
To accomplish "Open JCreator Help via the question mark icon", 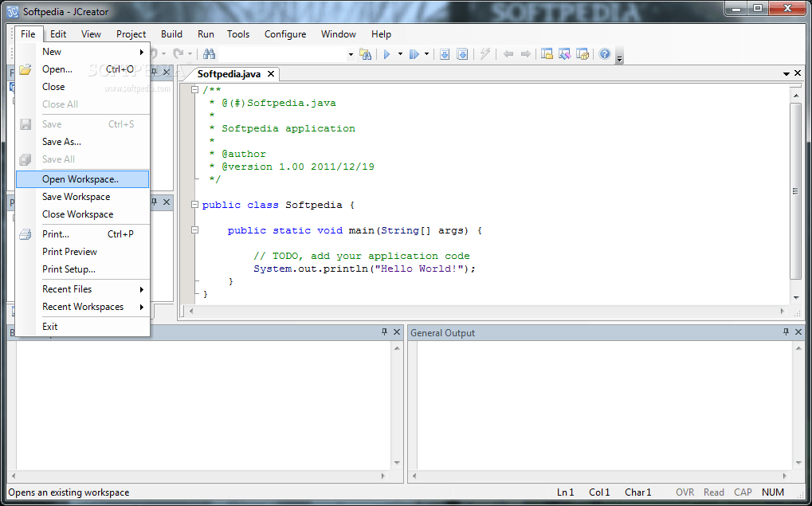I will [x=605, y=54].
